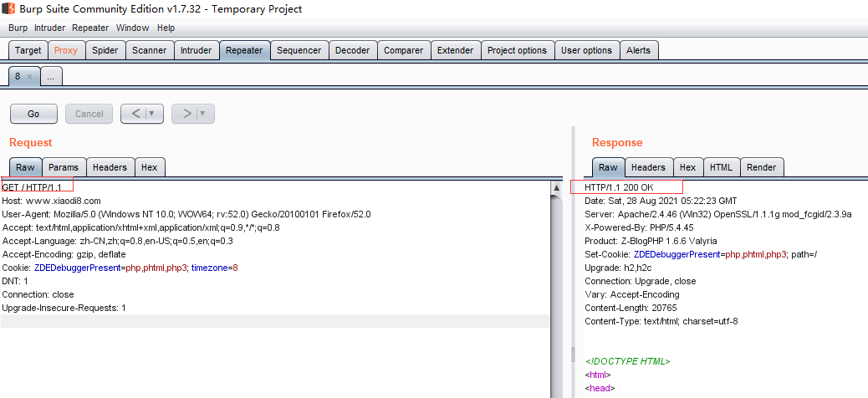Open the Window menu

pos(132,28)
